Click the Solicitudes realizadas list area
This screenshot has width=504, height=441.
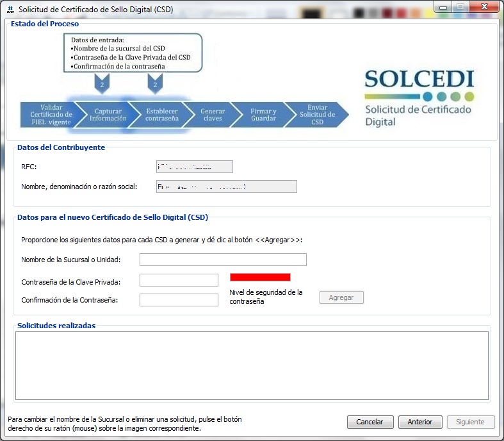(x=252, y=366)
